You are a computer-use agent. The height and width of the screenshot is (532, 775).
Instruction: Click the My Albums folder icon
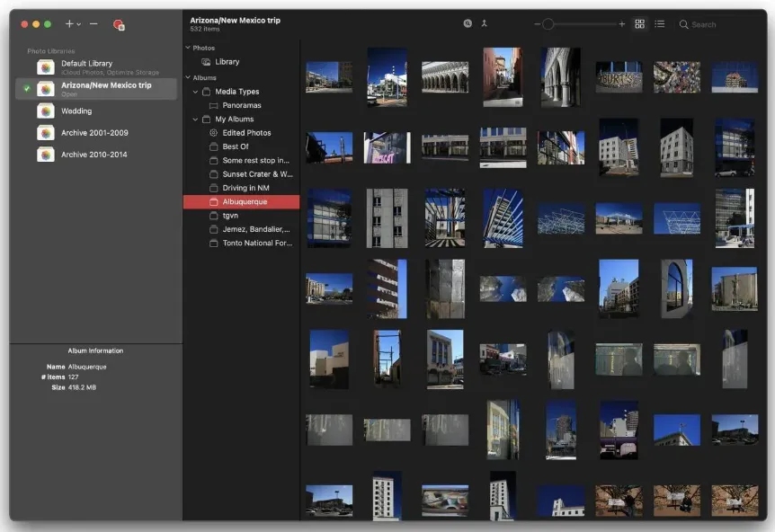pyautogui.click(x=206, y=120)
